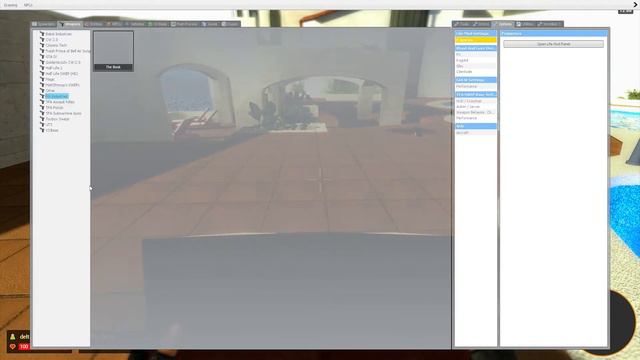640x360 pixels.
Task: Click the heart health icon in the HUD
Action: [13, 347]
